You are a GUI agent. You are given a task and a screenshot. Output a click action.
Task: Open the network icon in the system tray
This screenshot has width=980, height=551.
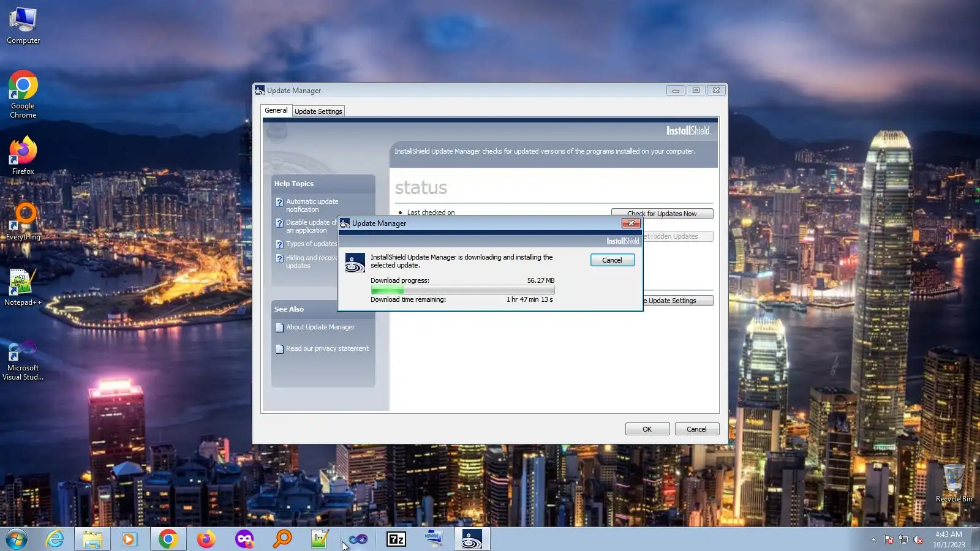903,540
